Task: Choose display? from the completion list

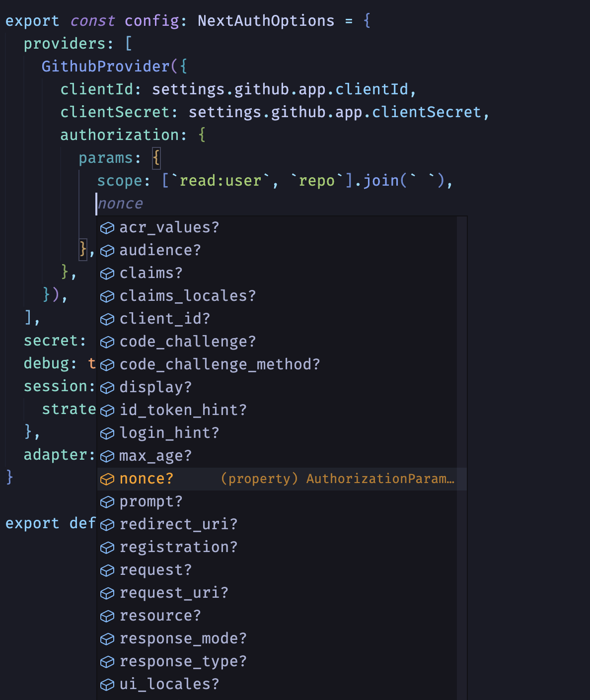Action: (154, 388)
